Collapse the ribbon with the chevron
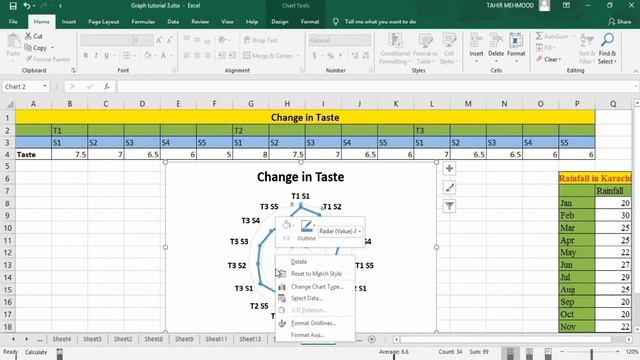Screen dimensions: 640x360 pyautogui.click(x=636, y=71)
